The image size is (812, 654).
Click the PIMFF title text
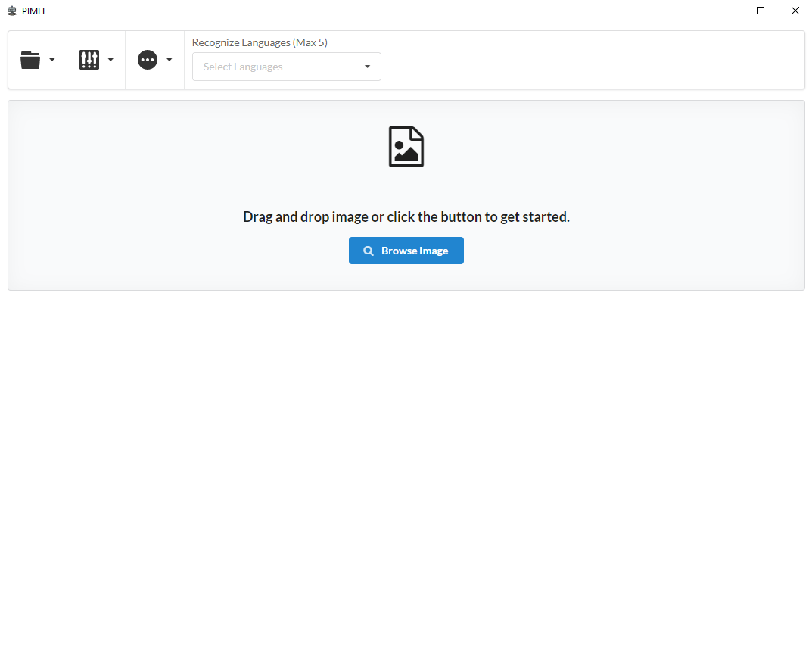(34, 11)
